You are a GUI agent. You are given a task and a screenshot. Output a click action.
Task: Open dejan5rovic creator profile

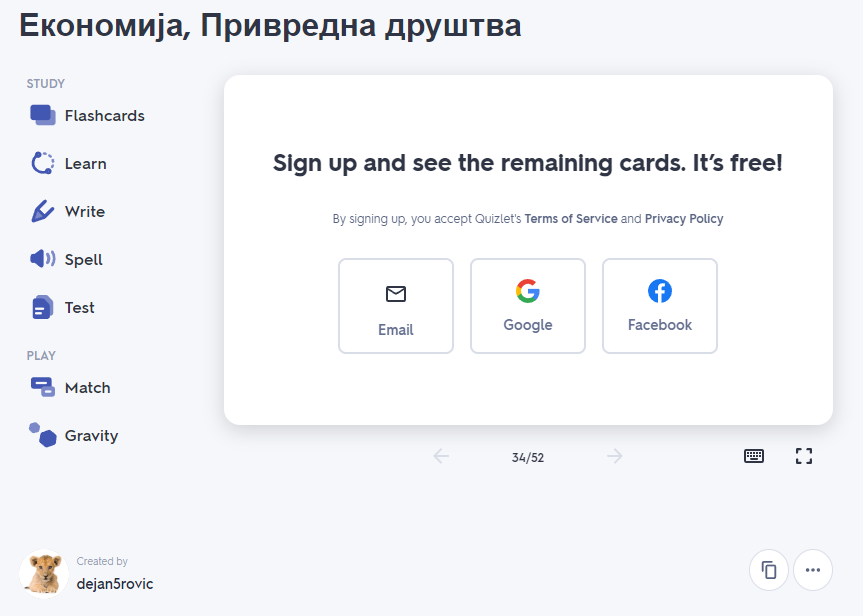coord(114,584)
